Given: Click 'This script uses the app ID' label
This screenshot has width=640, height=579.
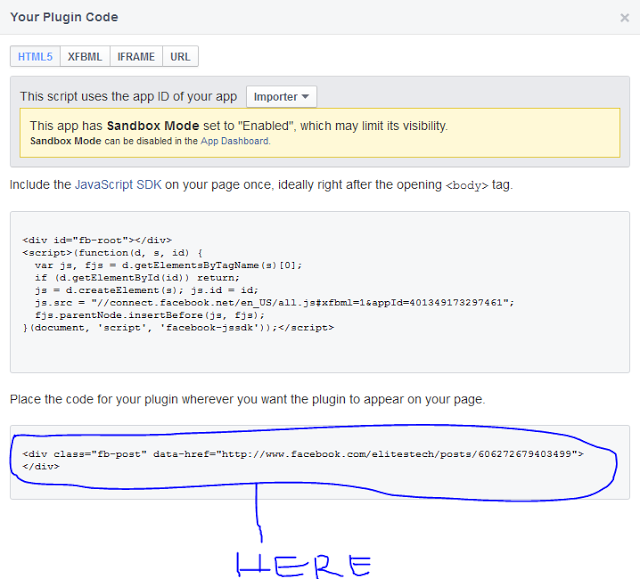Looking at the screenshot, I should point(128,97).
